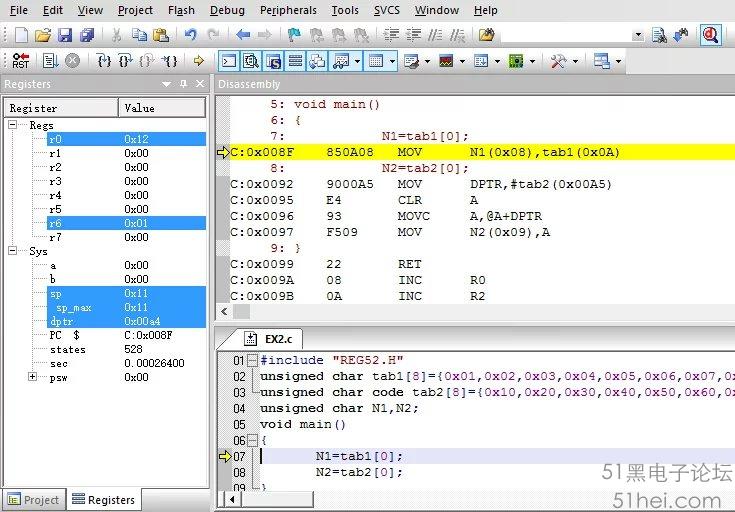Click the RST reset CPU icon
Image resolution: width=735 pixels, height=512 pixels.
tap(20, 61)
